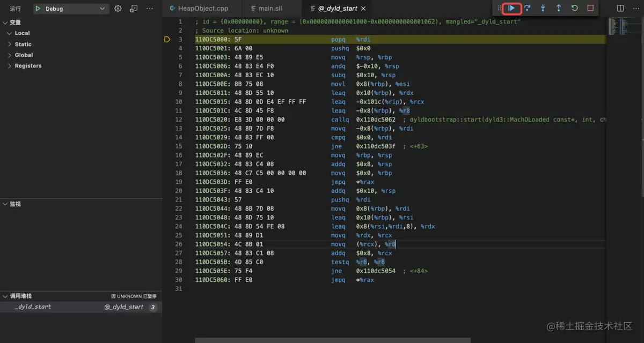
Task: Click the line badge 3 in call stack
Action: coord(152,307)
